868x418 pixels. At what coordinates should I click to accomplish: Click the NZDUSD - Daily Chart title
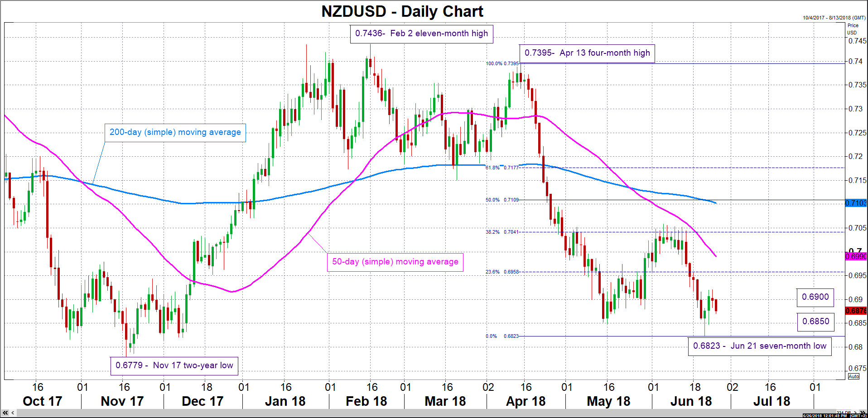tap(402, 11)
